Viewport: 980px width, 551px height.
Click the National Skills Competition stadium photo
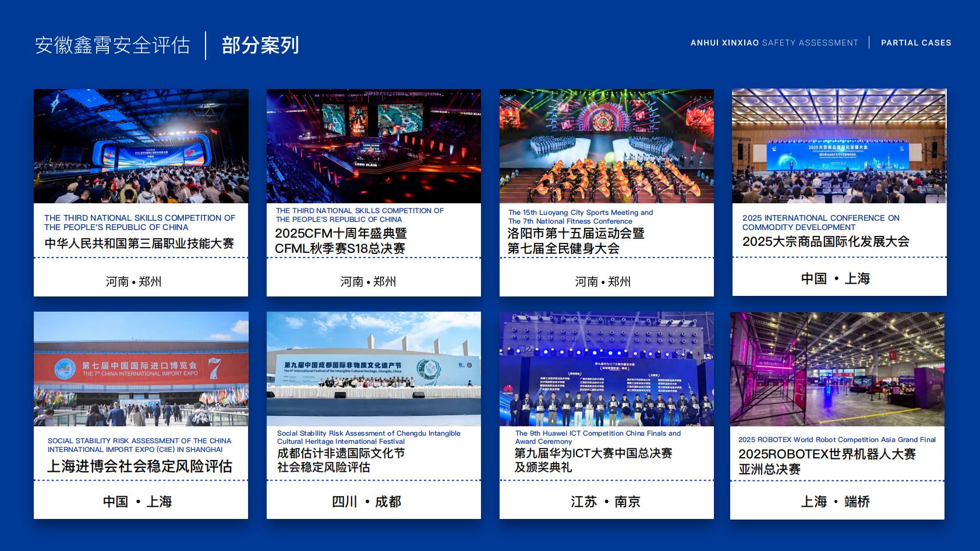(141, 146)
